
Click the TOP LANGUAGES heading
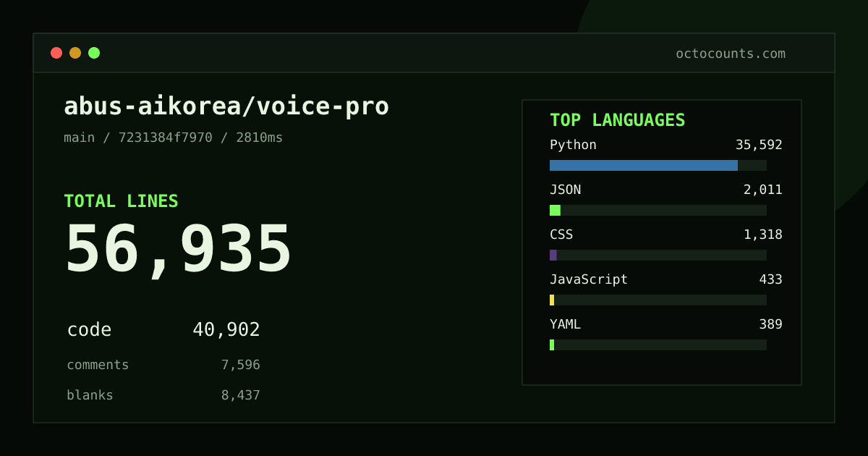point(618,120)
